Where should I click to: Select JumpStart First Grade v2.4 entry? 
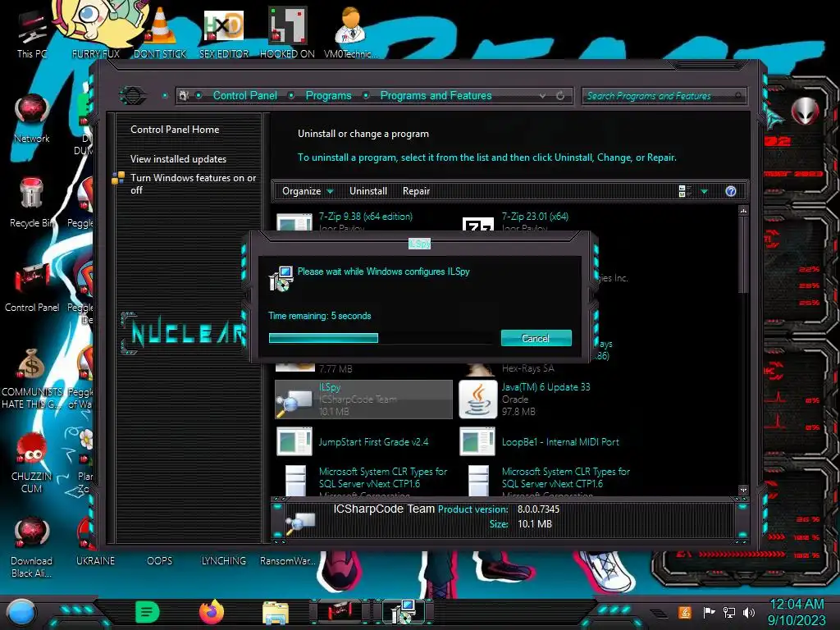(x=363, y=442)
